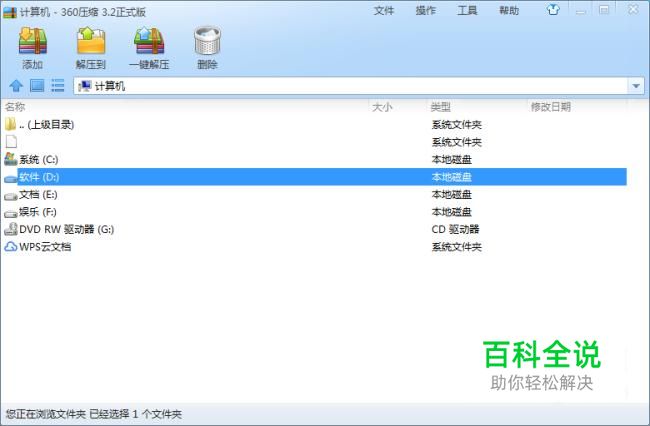Click 系统文件夹 type in the WPS云文档 row
The width and height of the screenshot is (650, 426).
point(456,247)
